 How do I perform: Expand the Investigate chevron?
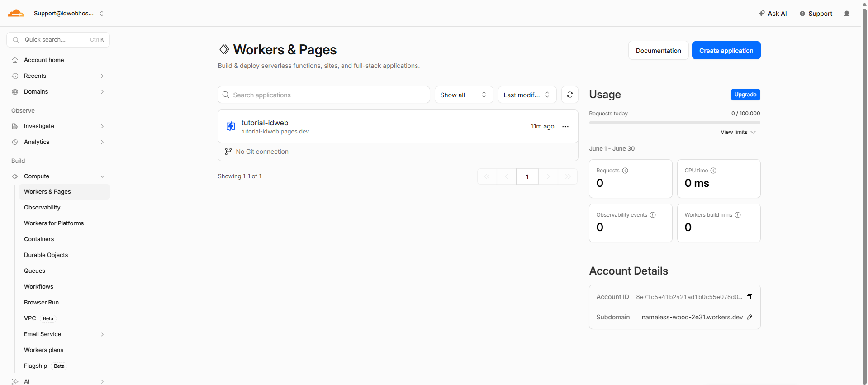coord(102,126)
